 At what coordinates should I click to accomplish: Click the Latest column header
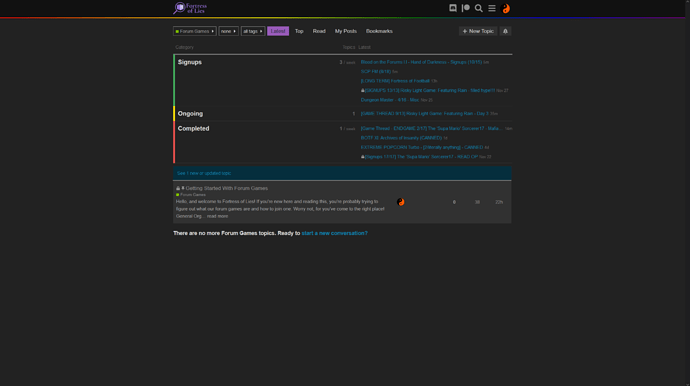(x=364, y=47)
